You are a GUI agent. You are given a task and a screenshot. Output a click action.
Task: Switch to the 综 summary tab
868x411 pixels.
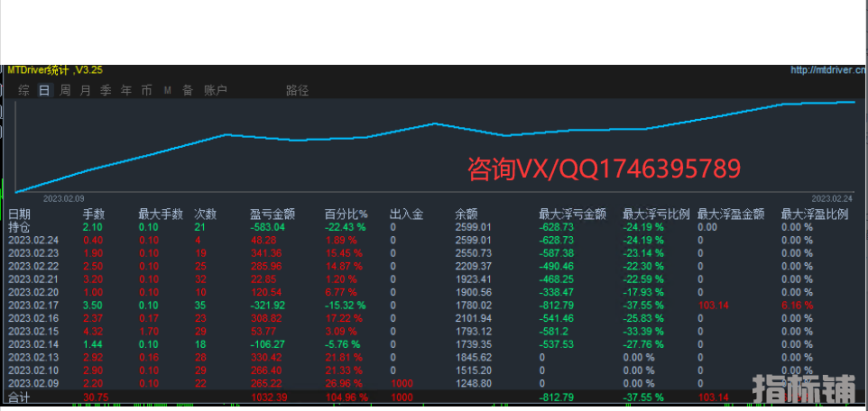coord(24,90)
